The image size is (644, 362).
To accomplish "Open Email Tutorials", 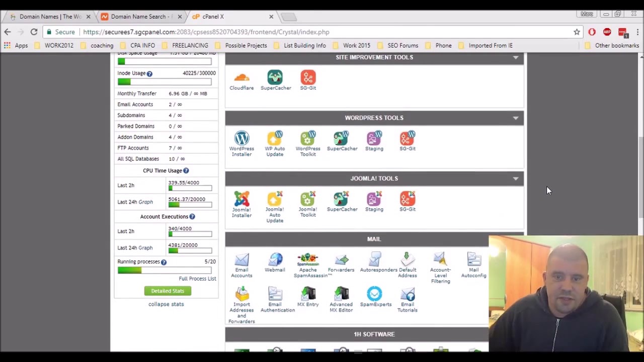I will click(408, 300).
